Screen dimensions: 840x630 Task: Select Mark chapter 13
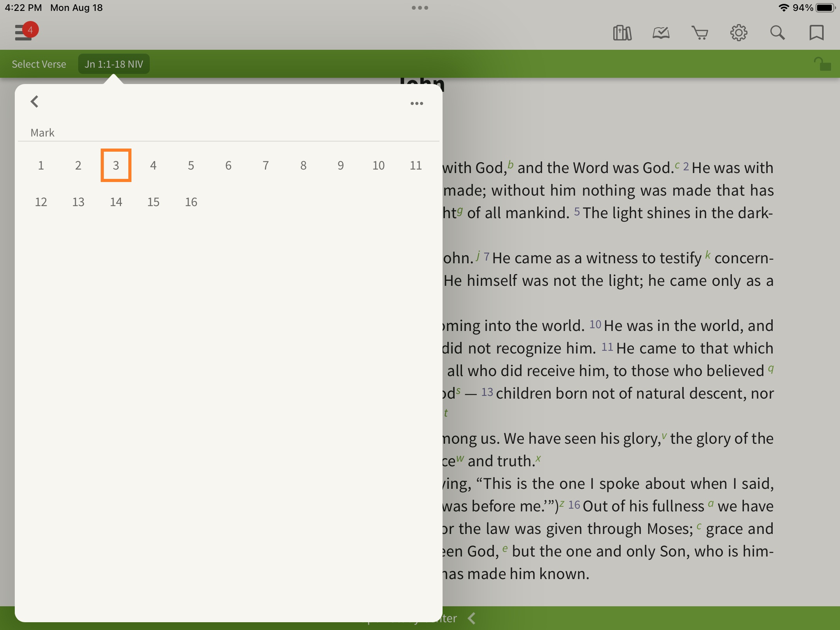click(x=78, y=202)
